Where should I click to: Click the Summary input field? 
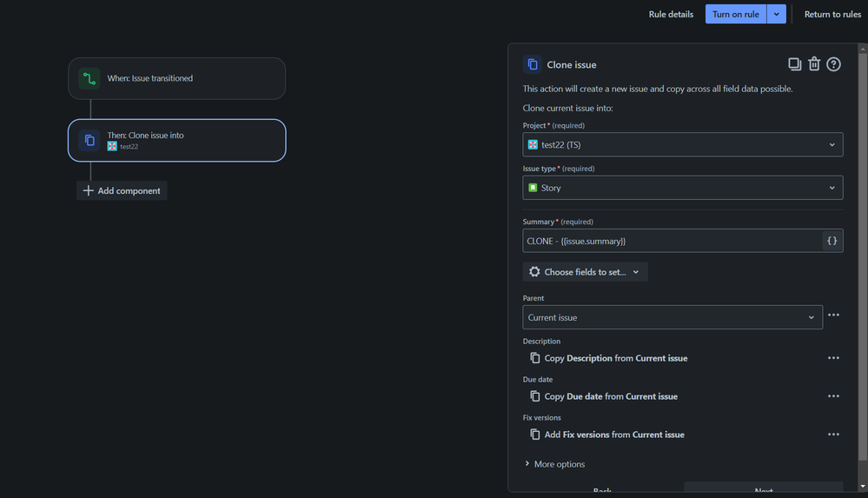click(x=672, y=241)
